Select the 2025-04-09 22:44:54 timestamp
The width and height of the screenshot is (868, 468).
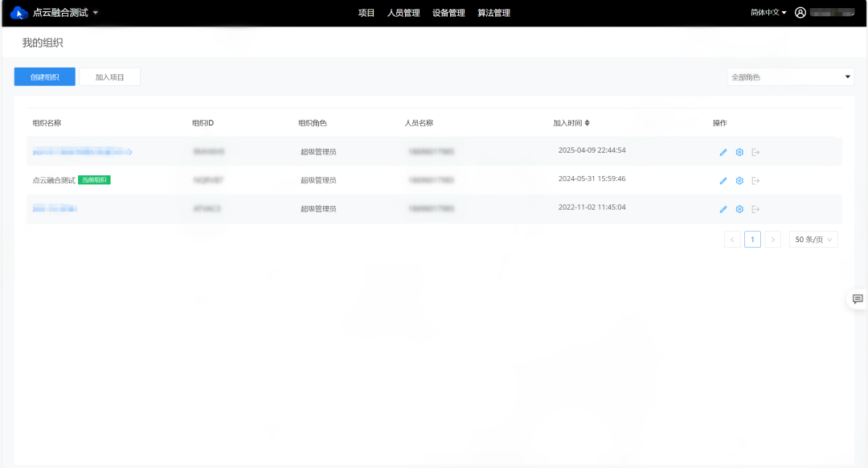pyautogui.click(x=592, y=150)
